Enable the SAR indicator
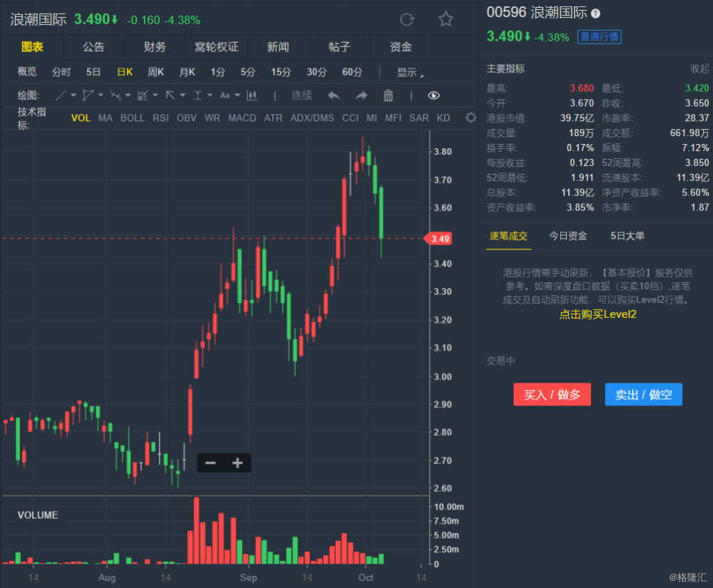Viewport: 713px width, 588px height. [419, 118]
